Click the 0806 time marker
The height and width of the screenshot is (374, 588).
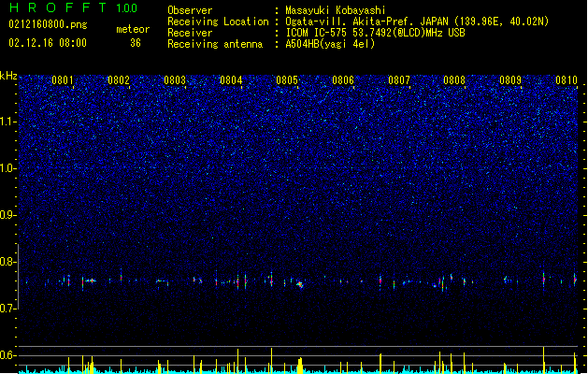tap(343, 79)
